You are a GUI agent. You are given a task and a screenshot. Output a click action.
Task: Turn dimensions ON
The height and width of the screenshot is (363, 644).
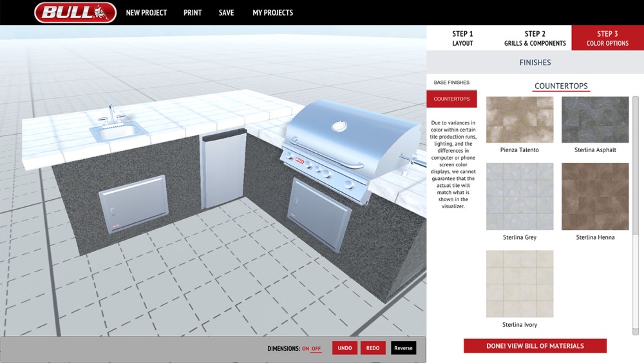coord(305,348)
